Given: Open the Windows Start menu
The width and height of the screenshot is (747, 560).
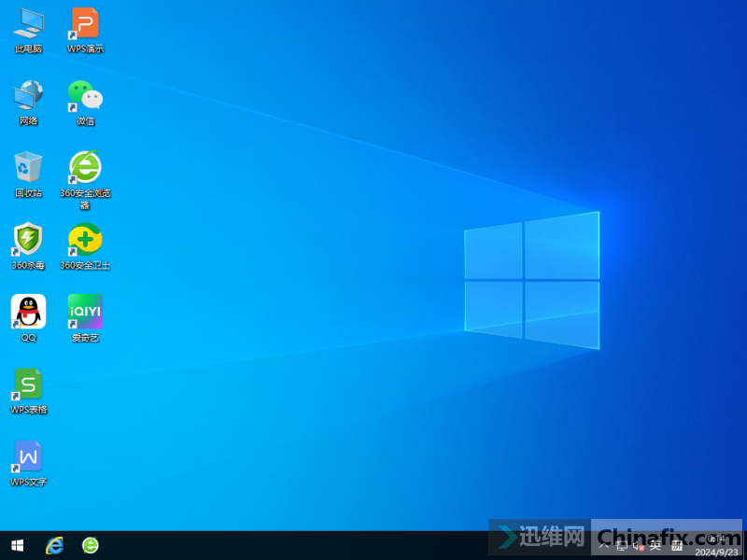Looking at the screenshot, I should click(x=18, y=545).
